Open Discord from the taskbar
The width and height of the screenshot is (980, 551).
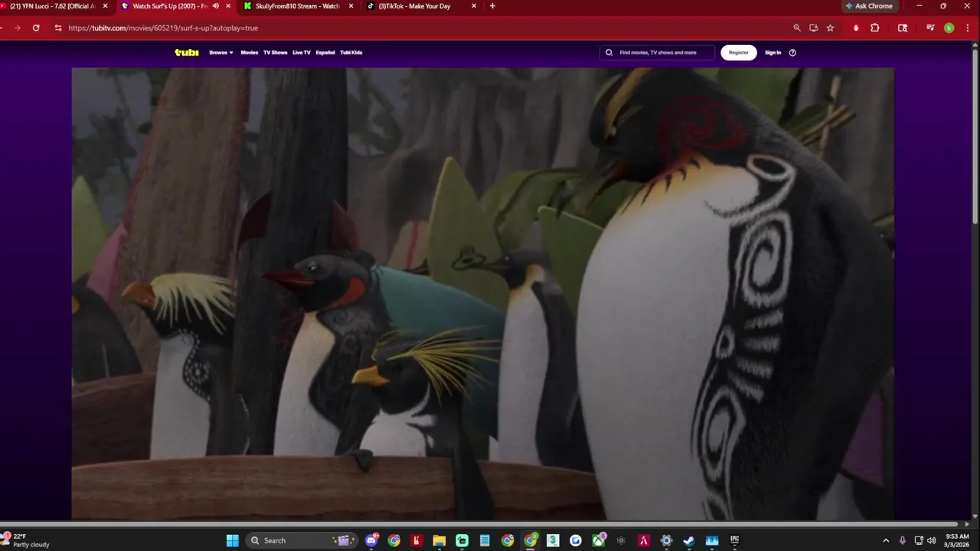(372, 540)
